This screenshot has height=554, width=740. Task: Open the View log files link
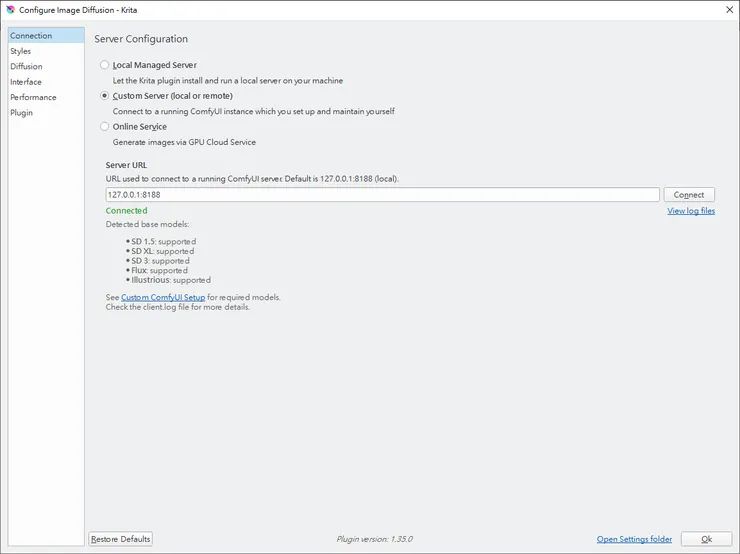(x=691, y=211)
